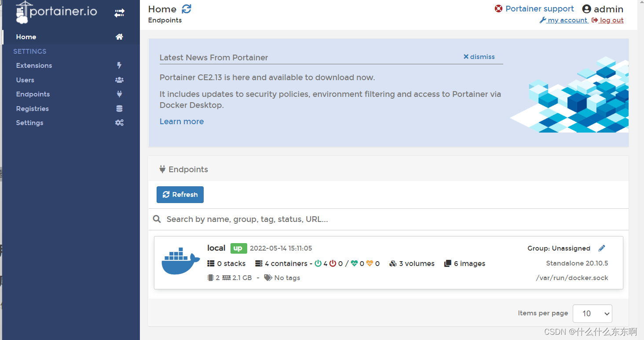Click the Latest News From Portainer heading
The height and width of the screenshot is (340, 644).
(214, 58)
